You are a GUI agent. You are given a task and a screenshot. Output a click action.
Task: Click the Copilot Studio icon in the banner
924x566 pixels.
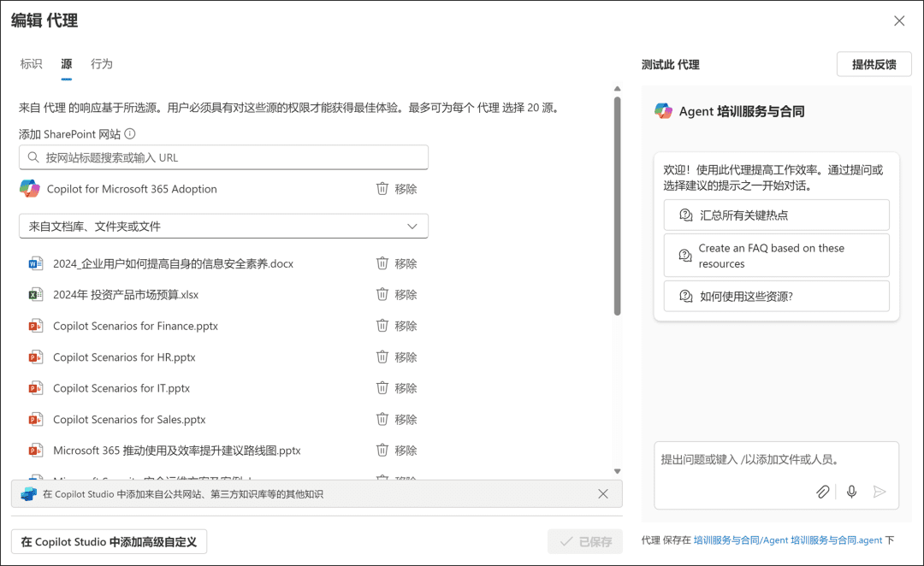(x=29, y=494)
